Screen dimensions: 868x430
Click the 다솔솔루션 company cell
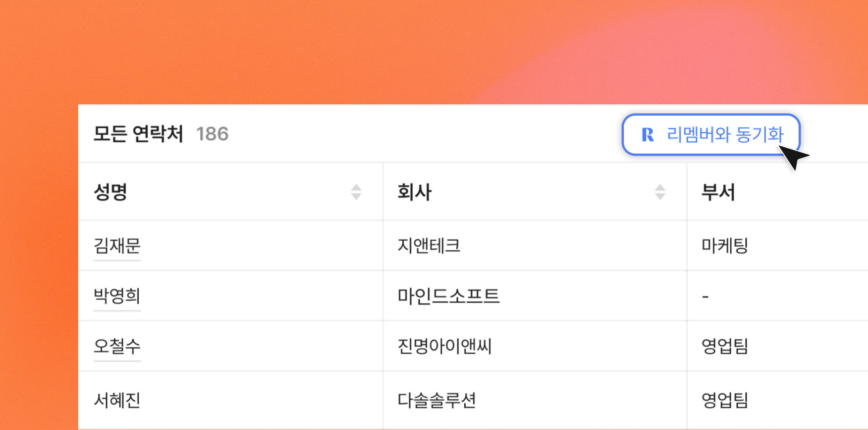point(437,400)
